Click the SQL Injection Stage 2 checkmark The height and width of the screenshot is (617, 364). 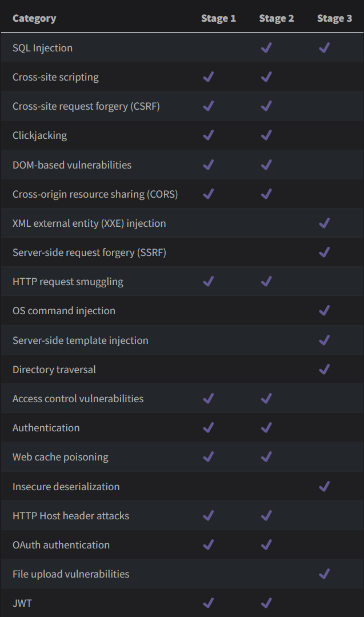pos(266,48)
